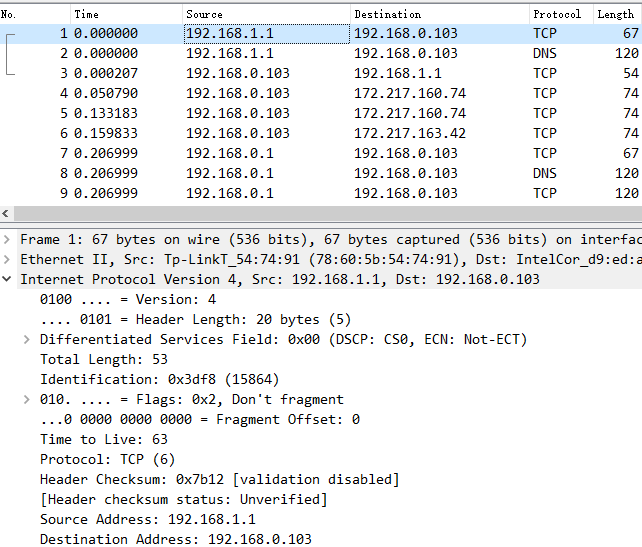Sort by the Protocol column header
Viewport: 642px width, 547px height.
[x=561, y=14]
